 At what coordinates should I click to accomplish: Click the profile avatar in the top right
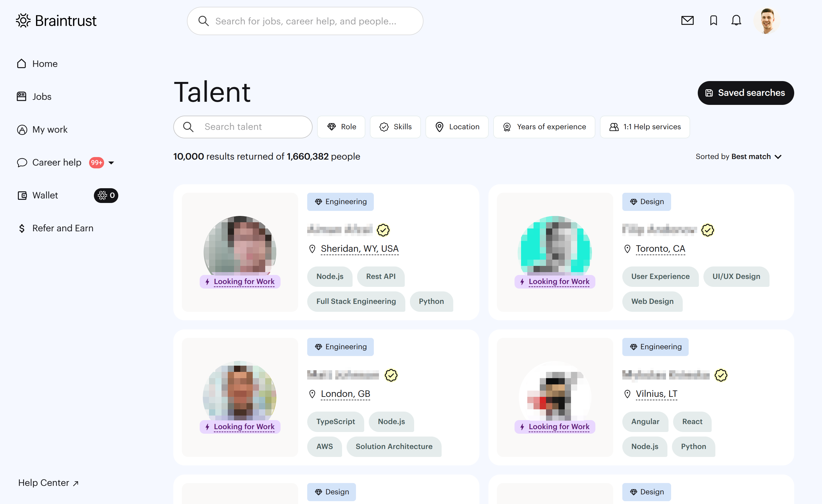click(x=767, y=21)
